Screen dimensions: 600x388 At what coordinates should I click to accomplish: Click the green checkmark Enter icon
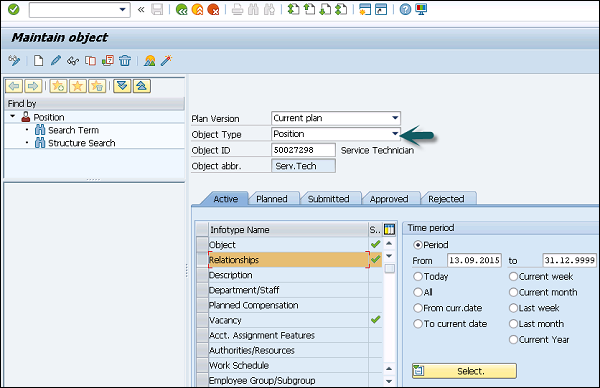[x=13, y=9]
